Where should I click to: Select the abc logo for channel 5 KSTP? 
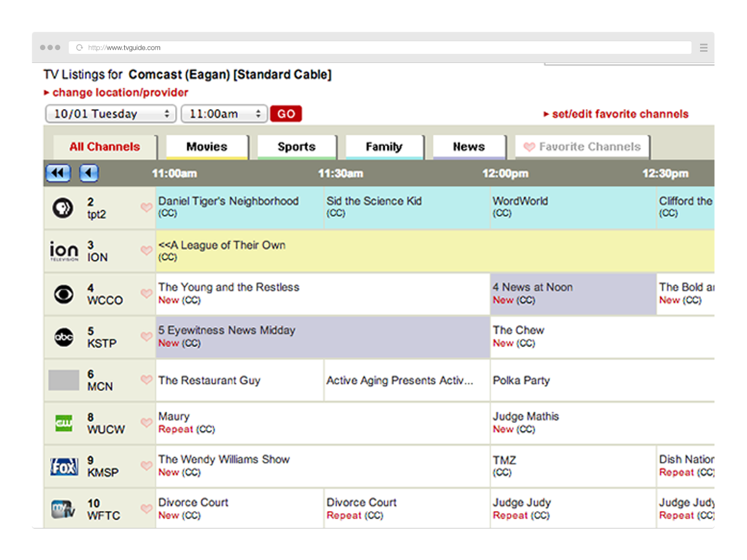pos(63,337)
